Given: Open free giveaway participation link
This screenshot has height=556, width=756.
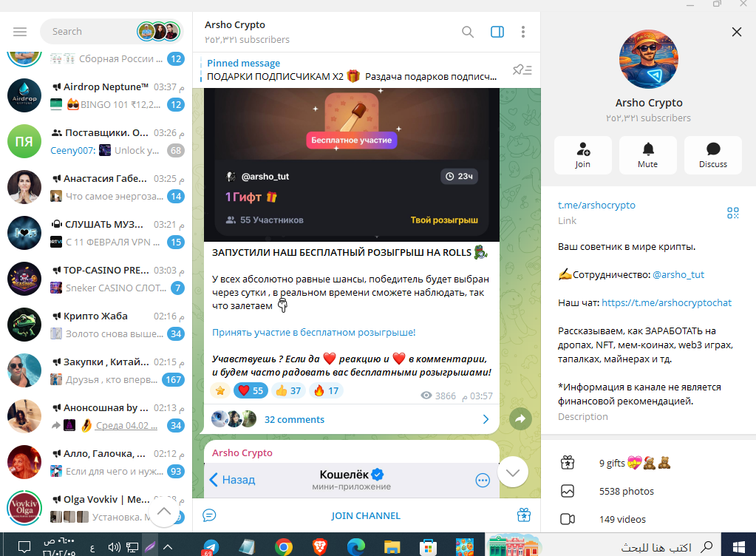Looking at the screenshot, I should [313, 332].
